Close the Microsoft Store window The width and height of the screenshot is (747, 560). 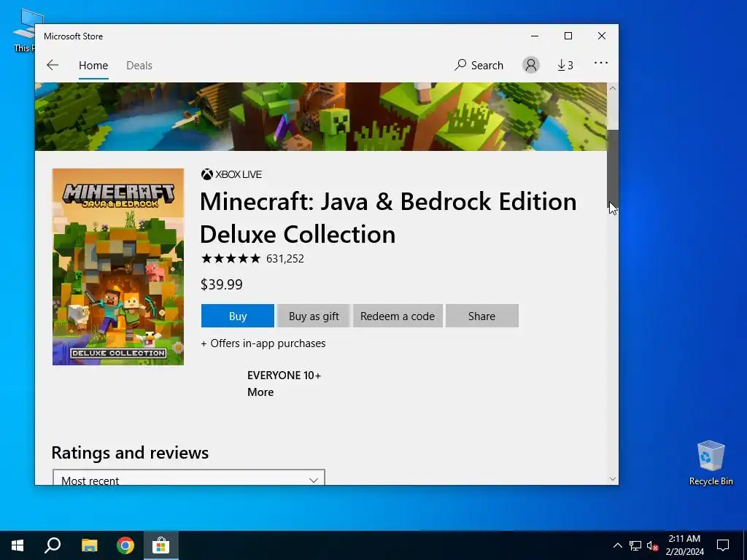602,36
